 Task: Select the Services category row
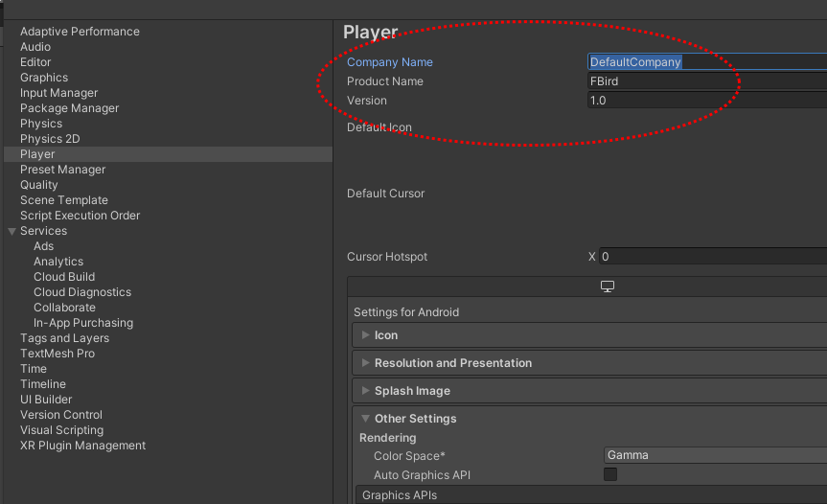43,231
